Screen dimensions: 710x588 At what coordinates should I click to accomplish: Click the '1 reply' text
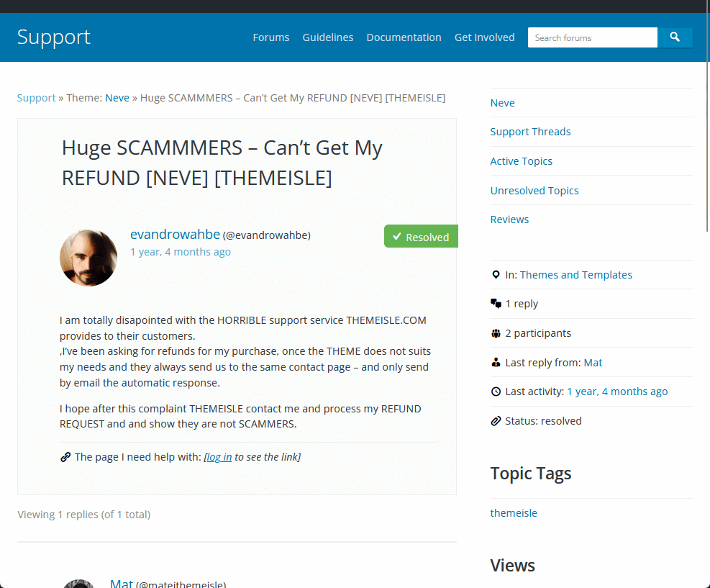click(x=522, y=304)
